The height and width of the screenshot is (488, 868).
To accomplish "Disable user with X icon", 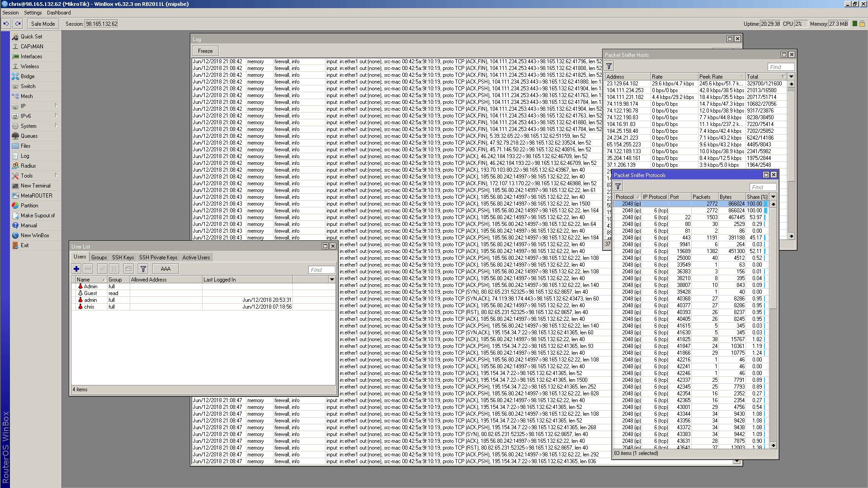I will coord(114,269).
